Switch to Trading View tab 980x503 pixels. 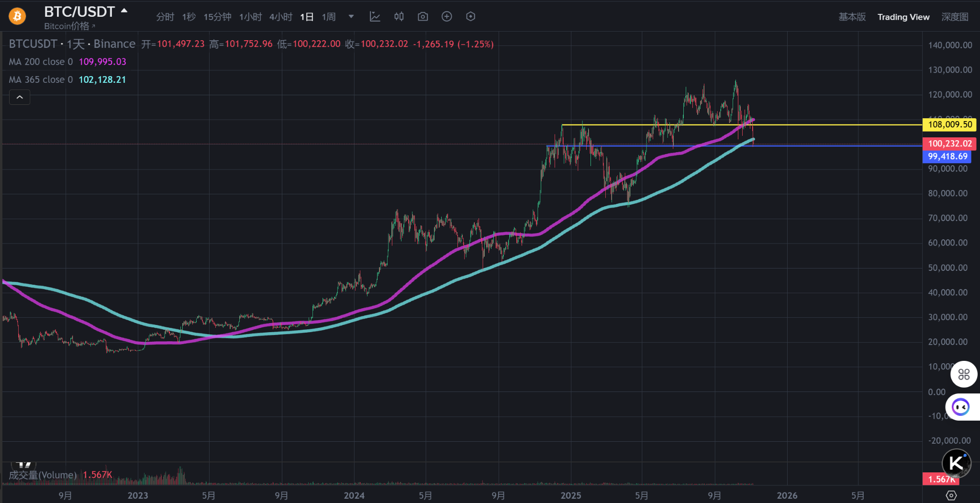[x=903, y=16]
